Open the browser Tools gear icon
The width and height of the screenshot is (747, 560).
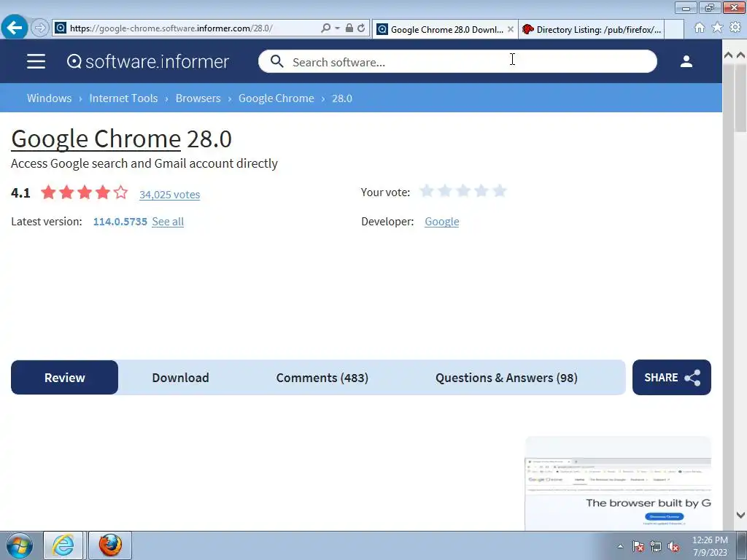tap(735, 28)
